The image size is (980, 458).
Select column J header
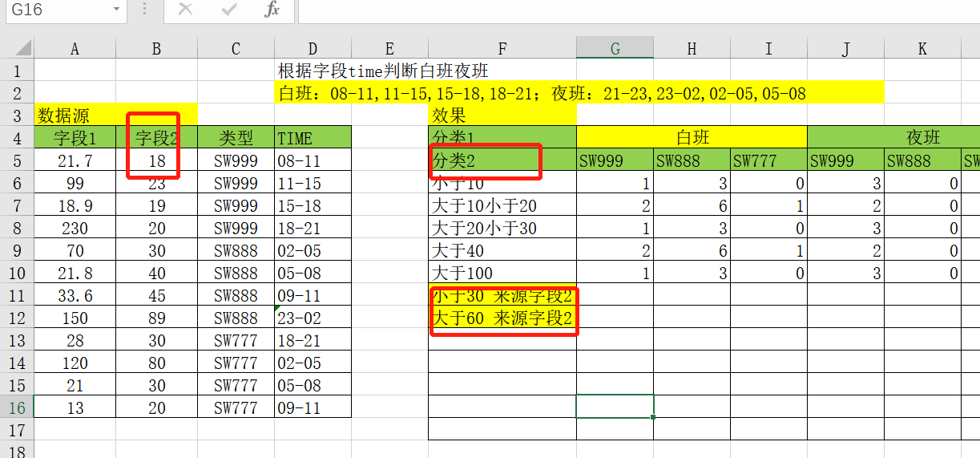point(845,49)
